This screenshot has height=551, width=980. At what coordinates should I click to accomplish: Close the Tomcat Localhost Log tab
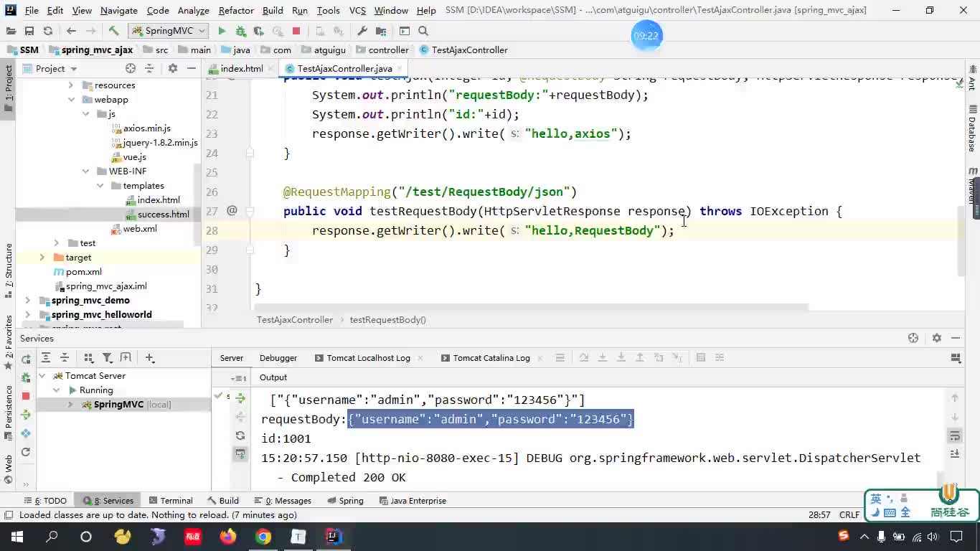point(419,358)
